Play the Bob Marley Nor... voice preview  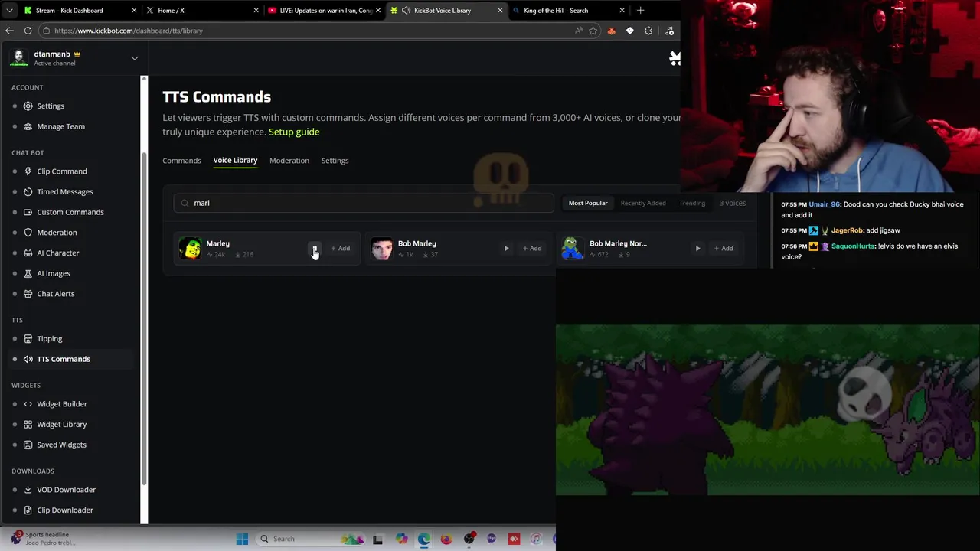click(x=697, y=249)
